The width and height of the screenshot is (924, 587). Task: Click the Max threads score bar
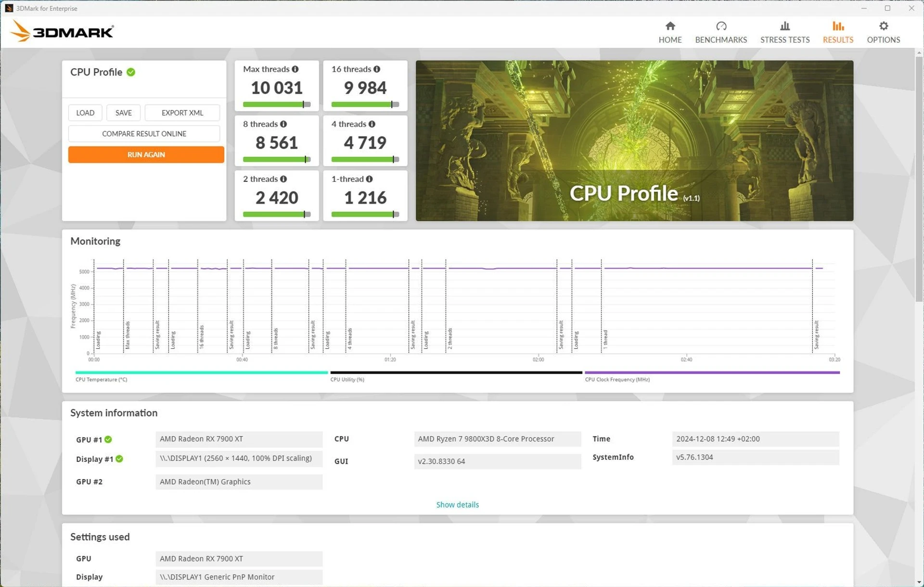(x=277, y=104)
